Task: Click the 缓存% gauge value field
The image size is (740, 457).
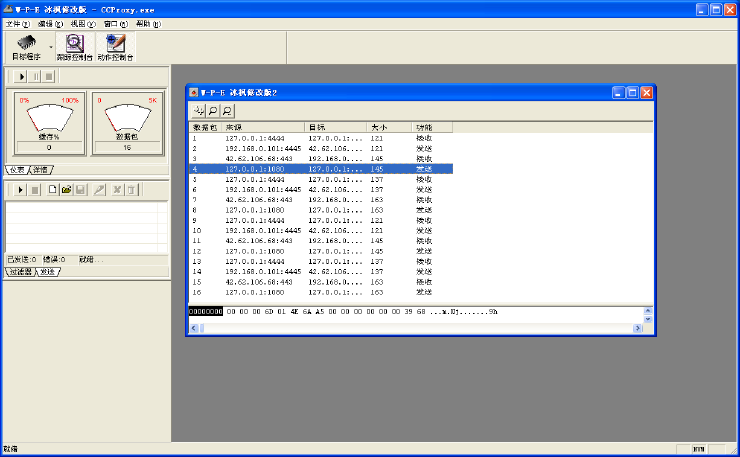Action: (49, 148)
